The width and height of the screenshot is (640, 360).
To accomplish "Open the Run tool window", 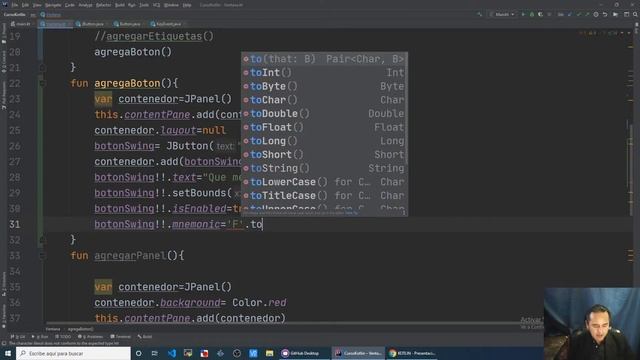I will pyautogui.click(x=40, y=337).
